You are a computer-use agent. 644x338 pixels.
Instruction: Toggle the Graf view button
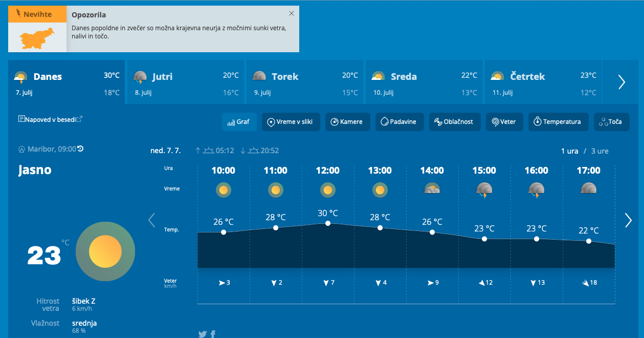pos(238,122)
